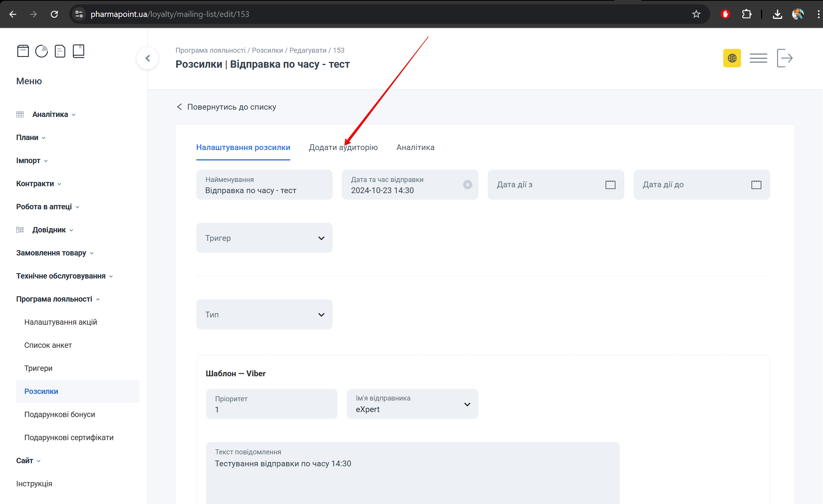Click the pie chart icon in sidebar
The image size is (823, 504).
click(42, 51)
